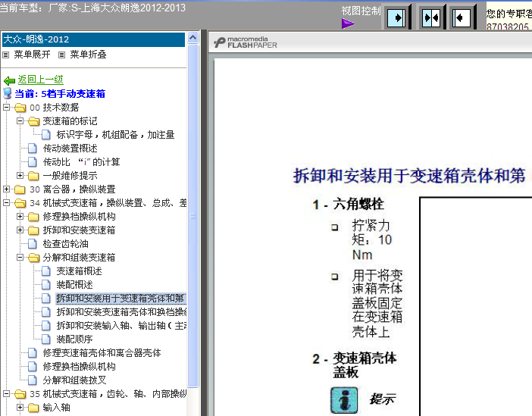Expand 修理换档操纵机构 folder under 34

(x=20, y=216)
